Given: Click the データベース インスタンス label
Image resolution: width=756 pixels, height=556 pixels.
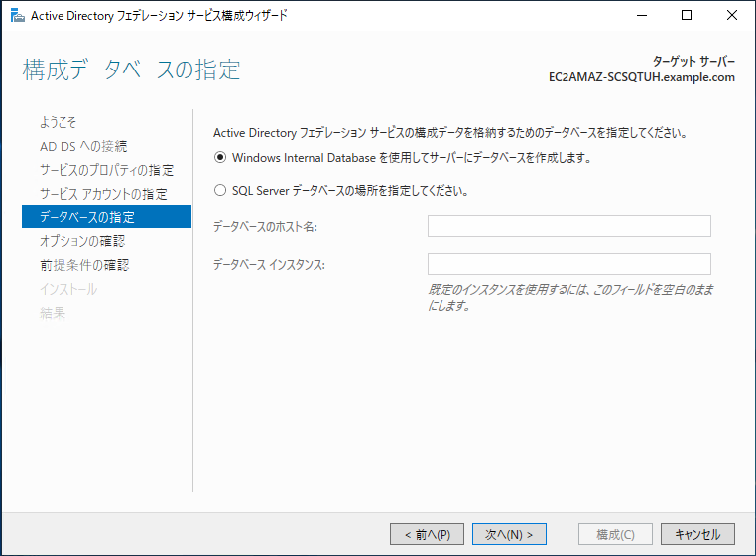Looking at the screenshot, I should click(269, 264).
